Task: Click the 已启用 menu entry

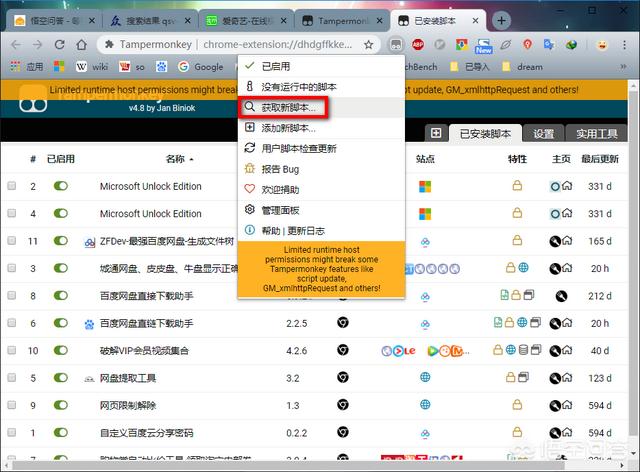Action: 321,66
